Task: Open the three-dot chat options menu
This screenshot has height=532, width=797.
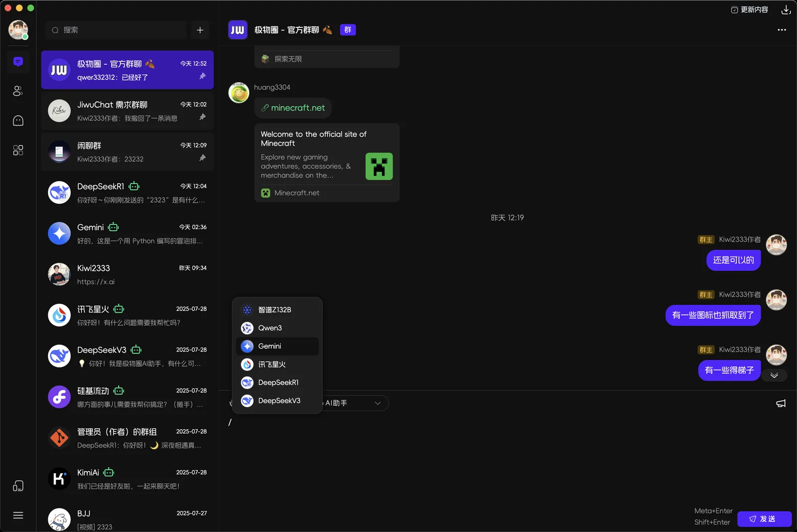Action: pos(782,30)
